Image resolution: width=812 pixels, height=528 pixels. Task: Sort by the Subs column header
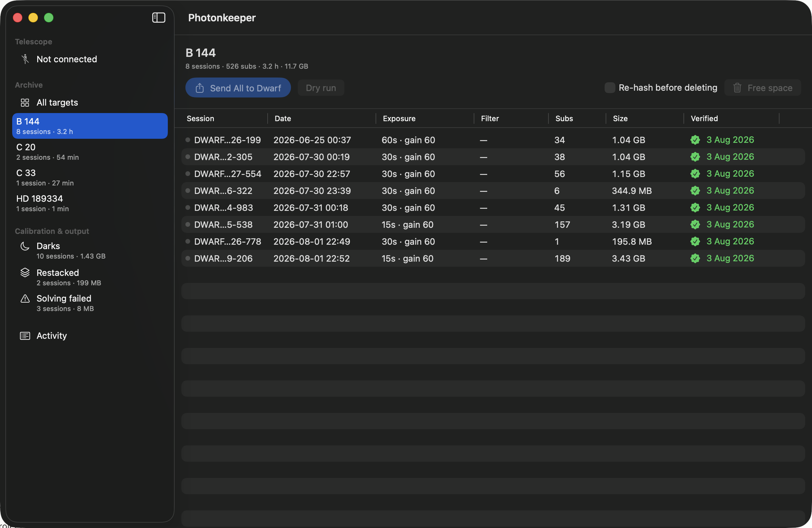[x=564, y=118]
